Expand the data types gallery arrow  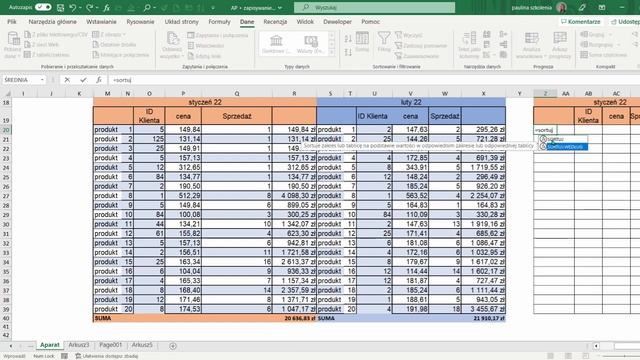pyautogui.click(x=331, y=52)
